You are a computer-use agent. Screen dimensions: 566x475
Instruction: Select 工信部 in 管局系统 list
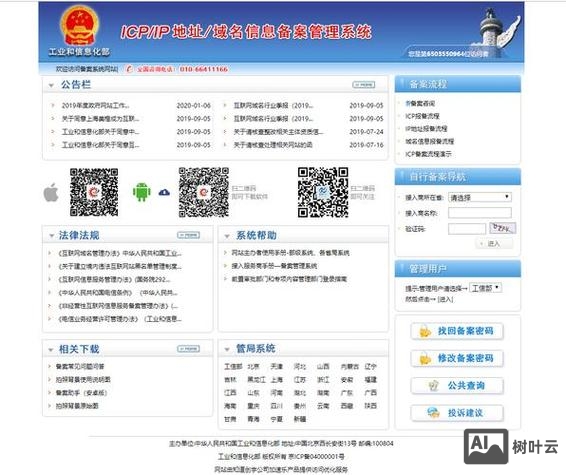coord(233,367)
